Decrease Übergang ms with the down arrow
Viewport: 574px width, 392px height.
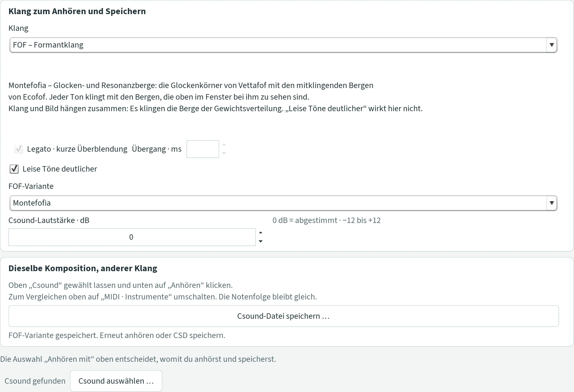coord(224,153)
